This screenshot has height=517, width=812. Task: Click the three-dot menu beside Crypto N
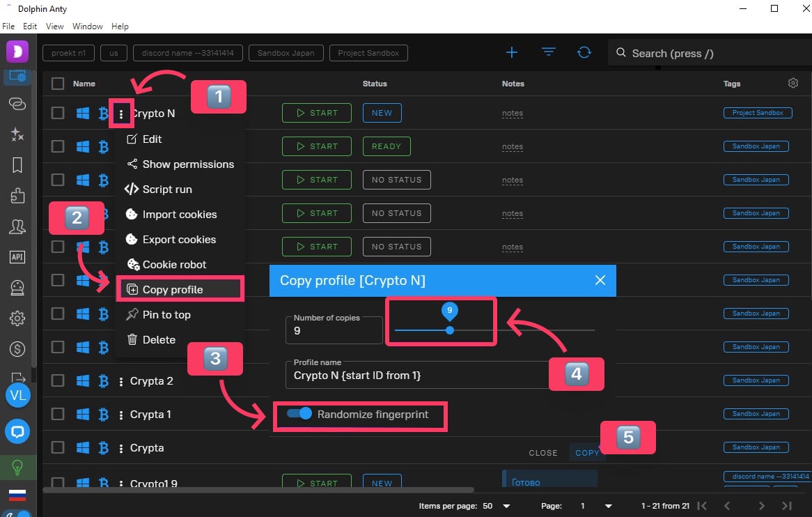coord(121,114)
